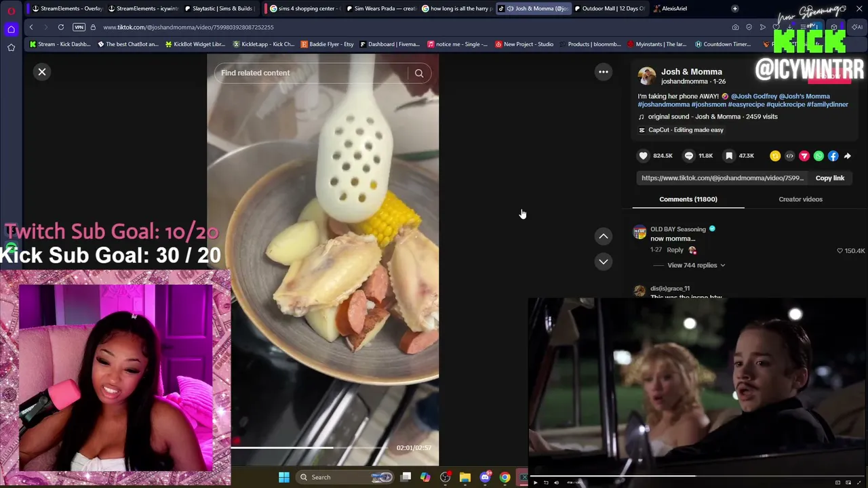Open the Countdown Timer bookmark
This screenshot has width=868, height=488.
[723, 44]
